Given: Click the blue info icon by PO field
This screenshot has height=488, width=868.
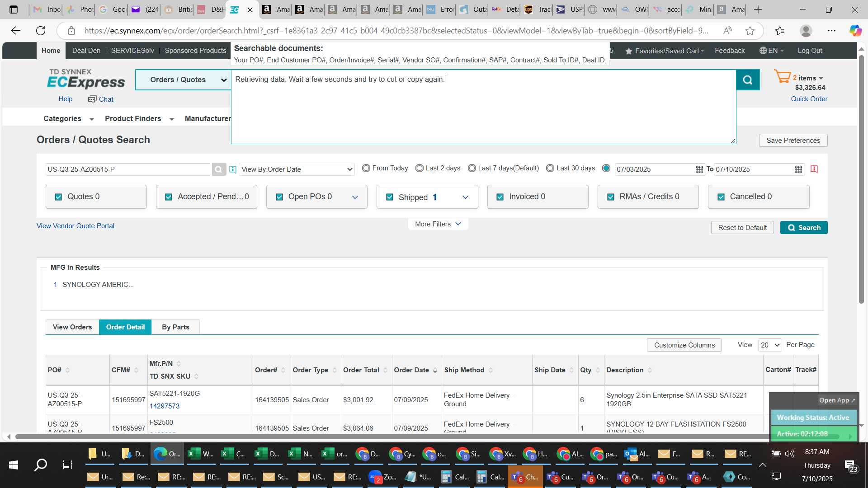Looking at the screenshot, I should [232, 169].
